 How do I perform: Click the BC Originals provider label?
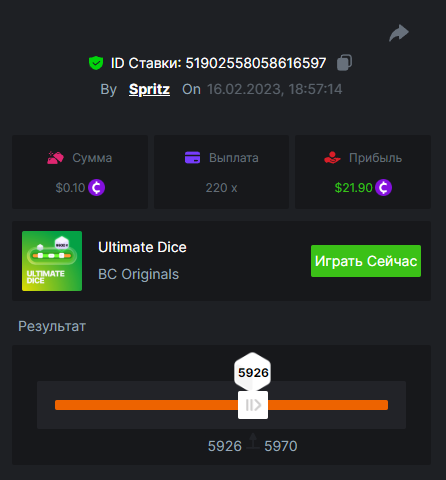(x=138, y=274)
